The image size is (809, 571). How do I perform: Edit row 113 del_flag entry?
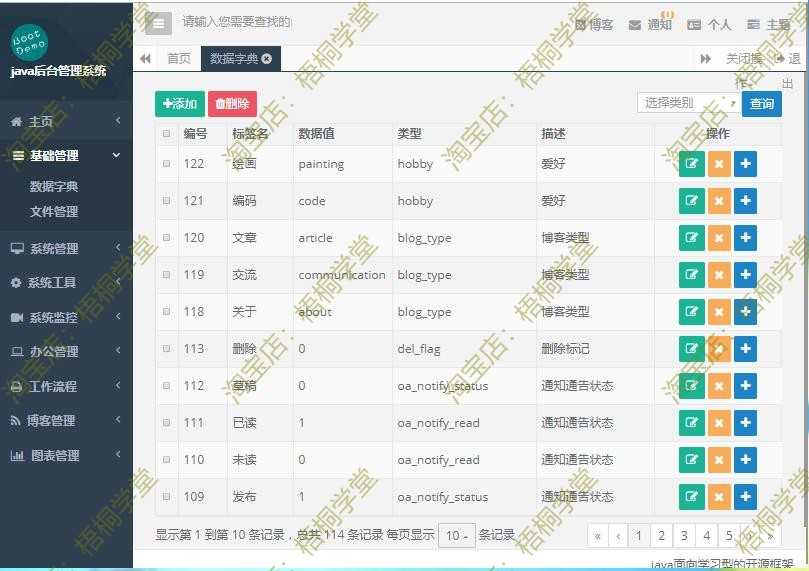coord(691,349)
